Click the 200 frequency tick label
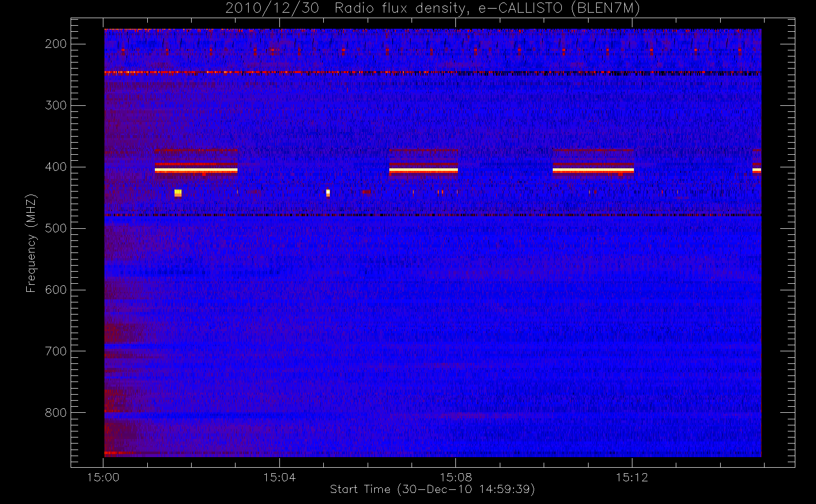This screenshot has width=816, height=504. (x=56, y=44)
